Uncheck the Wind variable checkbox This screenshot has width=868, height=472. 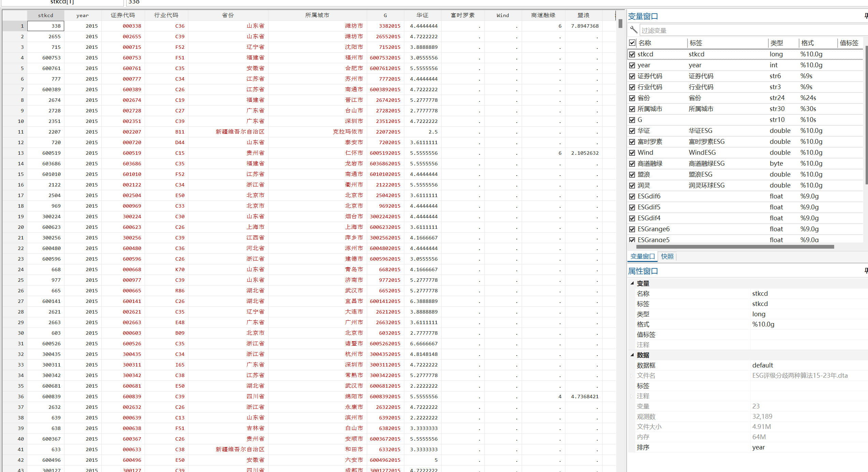point(632,153)
